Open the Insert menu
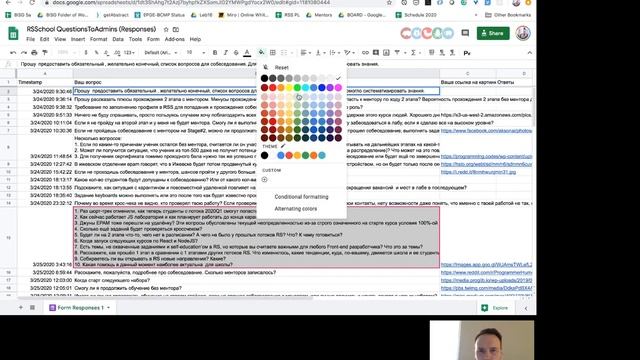 click(x=78, y=39)
